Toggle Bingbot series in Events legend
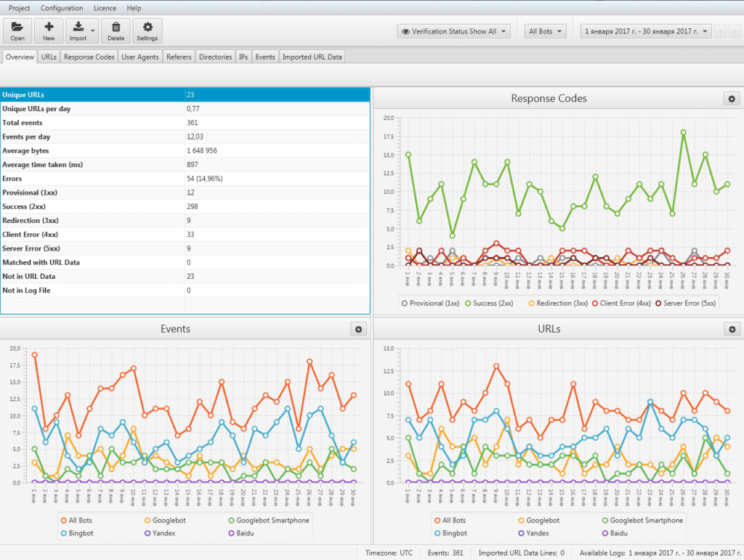 click(77, 533)
